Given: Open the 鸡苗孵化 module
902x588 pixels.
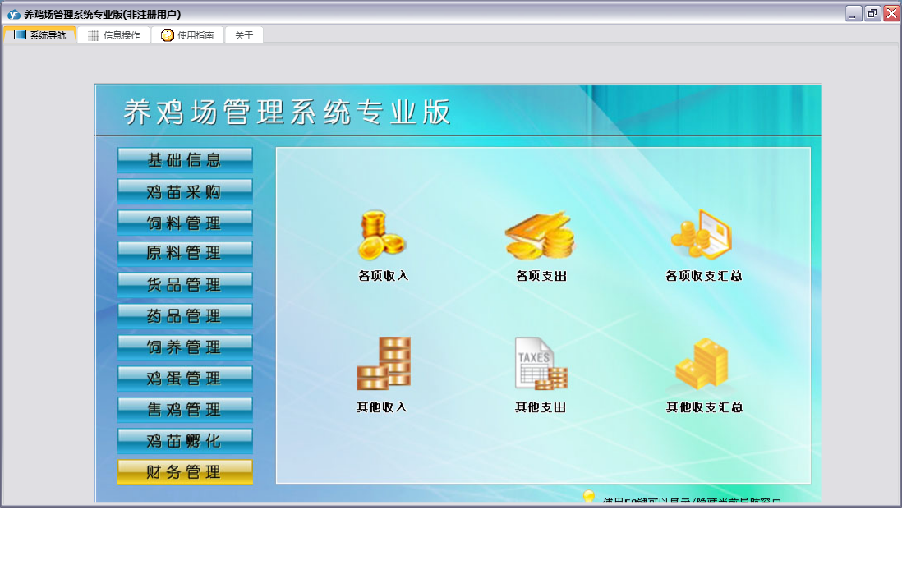Looking at the screenshot, I should click(185, 440).
